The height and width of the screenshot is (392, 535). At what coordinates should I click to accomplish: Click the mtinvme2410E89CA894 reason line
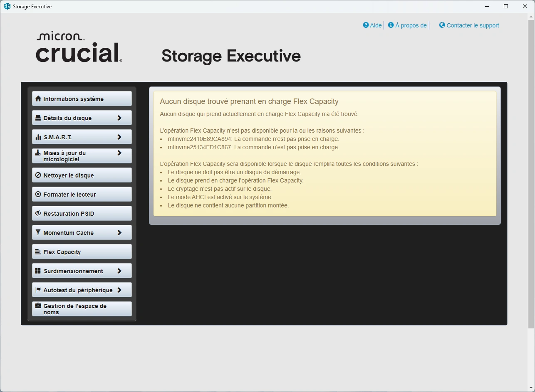tap(253, 139)
